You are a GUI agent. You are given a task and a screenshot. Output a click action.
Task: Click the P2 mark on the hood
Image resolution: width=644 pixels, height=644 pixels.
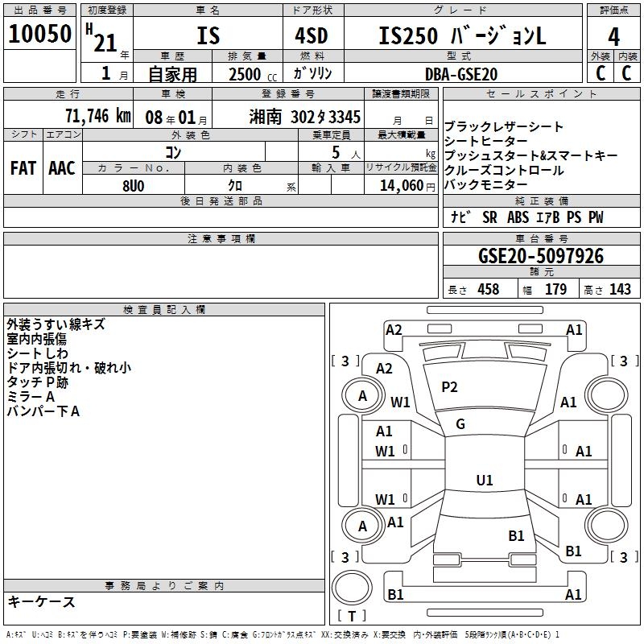click(x=449, y=387)
